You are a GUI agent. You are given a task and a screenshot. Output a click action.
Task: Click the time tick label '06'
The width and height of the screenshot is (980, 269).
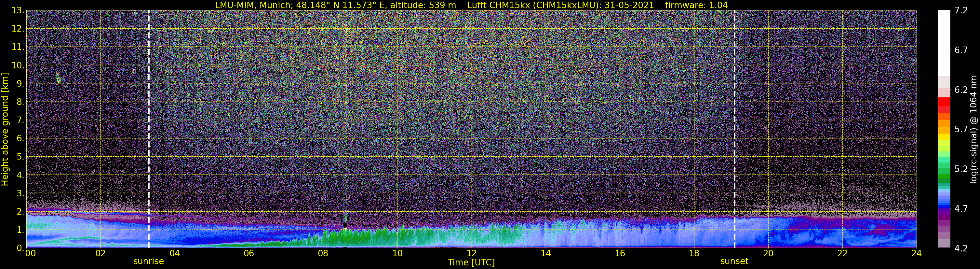pos(249,253)
